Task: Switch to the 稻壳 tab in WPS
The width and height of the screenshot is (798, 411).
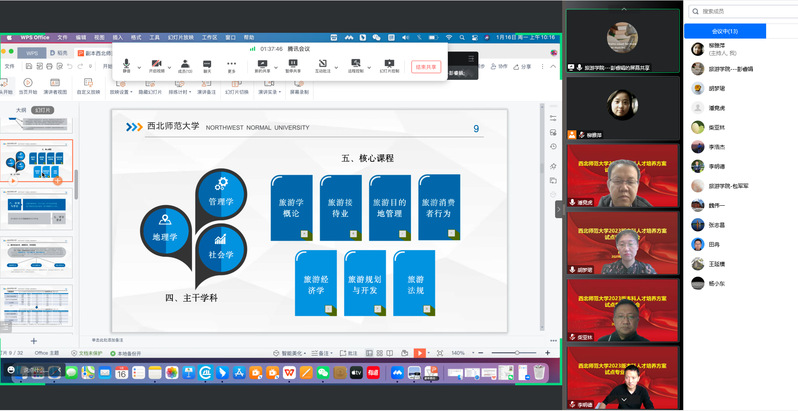Action: (59, 53)
